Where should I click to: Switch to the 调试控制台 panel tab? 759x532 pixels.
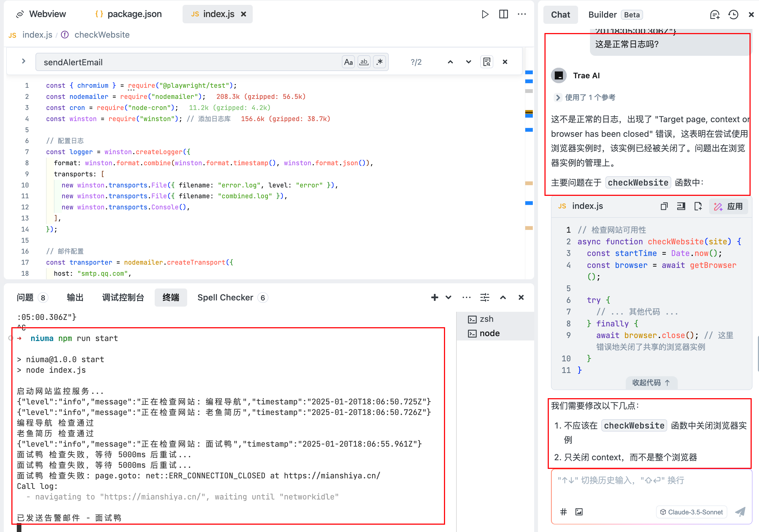[x=123, y=297]
